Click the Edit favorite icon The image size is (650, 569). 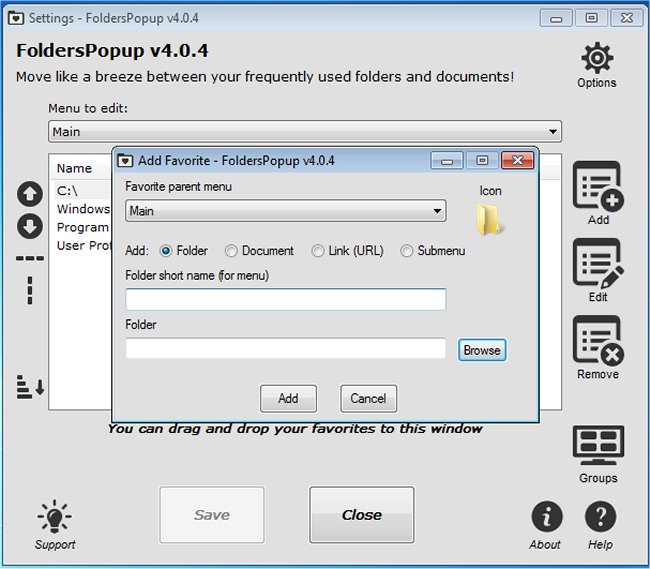(598, 263)
